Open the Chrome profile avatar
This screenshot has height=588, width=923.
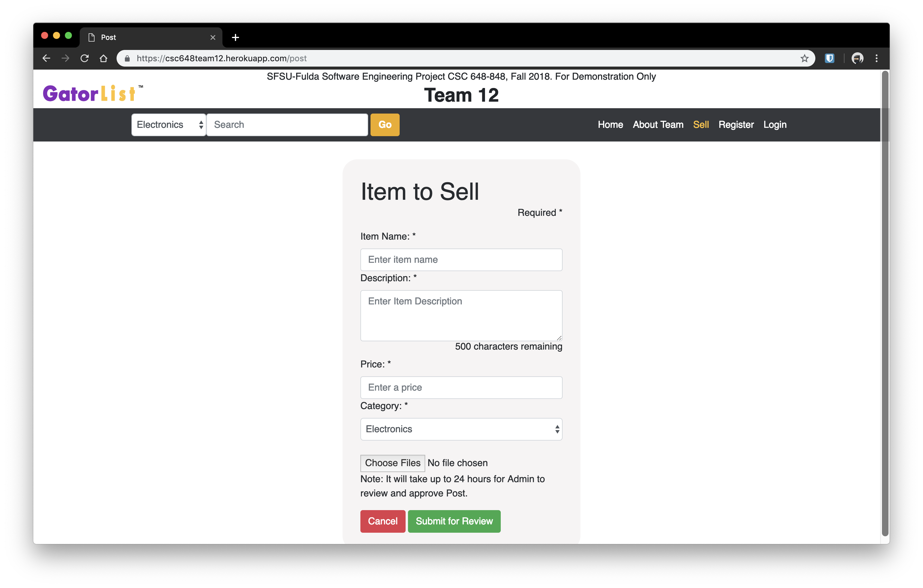click(857, 58)
